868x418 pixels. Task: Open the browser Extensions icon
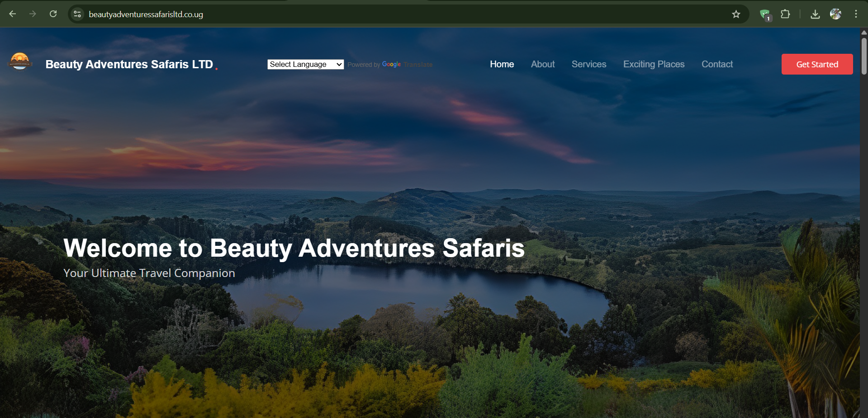click(786, 14)
